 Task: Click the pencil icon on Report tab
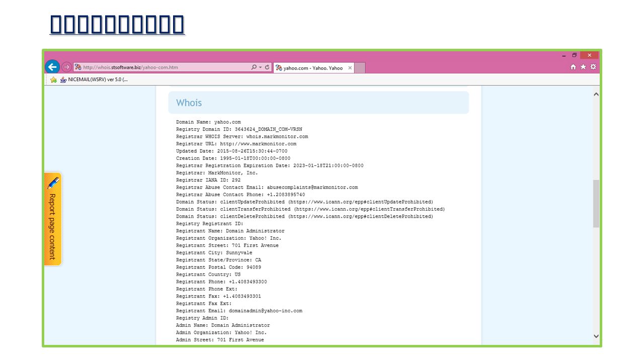[53, 183]
